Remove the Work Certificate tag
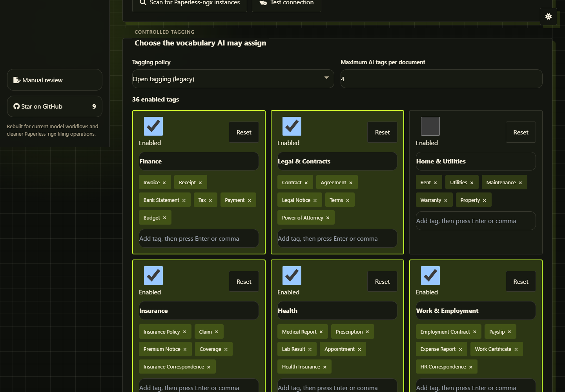Viewport: 565px width, 392px height. 516,350
